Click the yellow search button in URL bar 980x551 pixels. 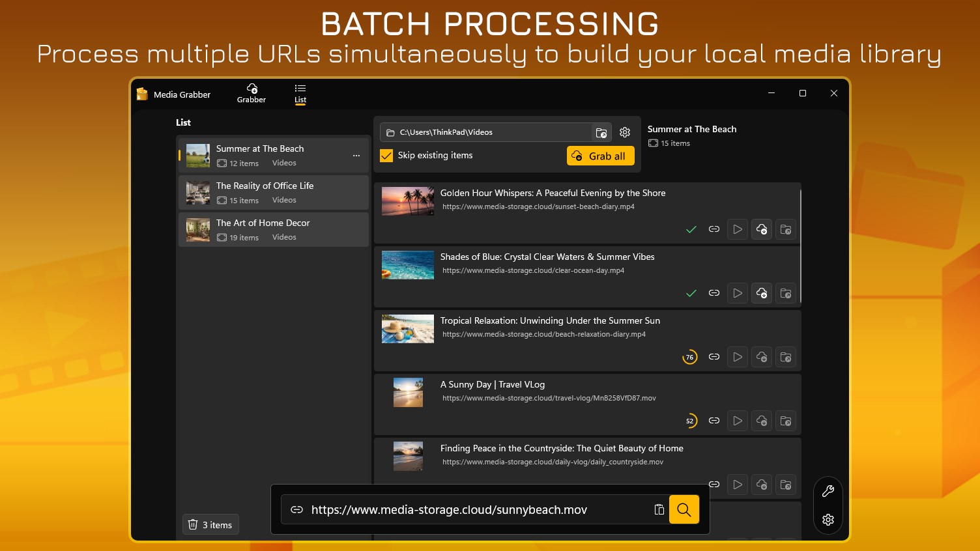point(684,509)
